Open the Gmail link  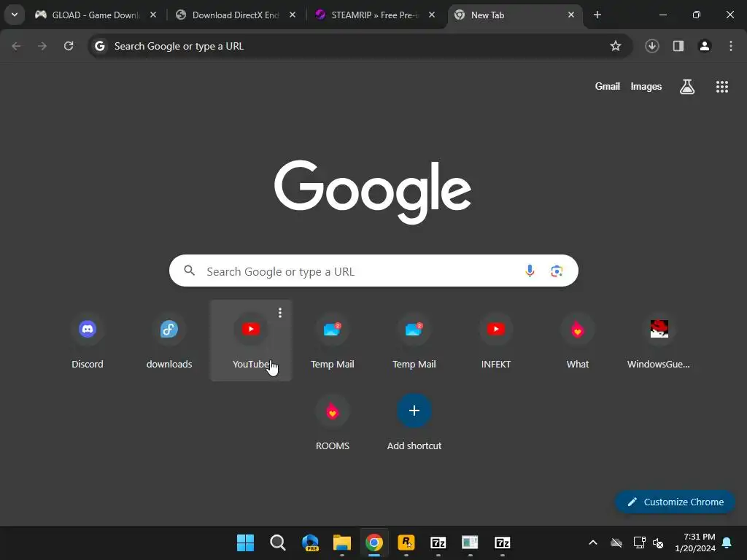point(608,87)
